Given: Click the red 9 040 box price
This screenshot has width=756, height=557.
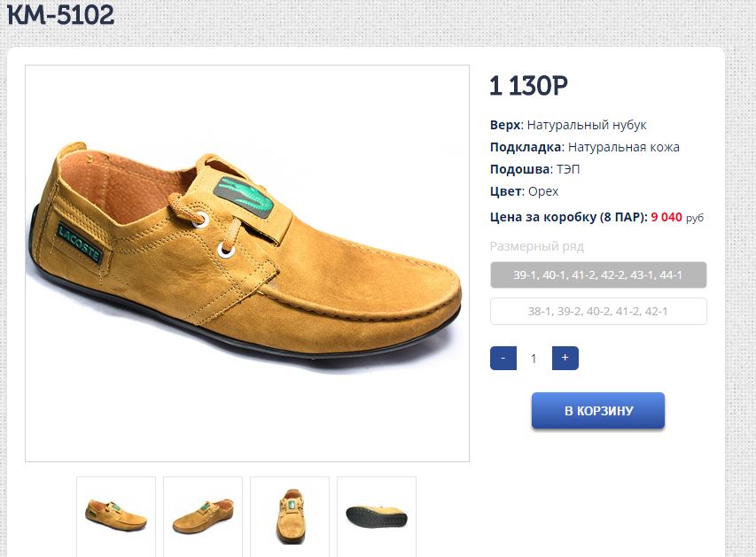Looking at the screenshot, I should 666,216.
